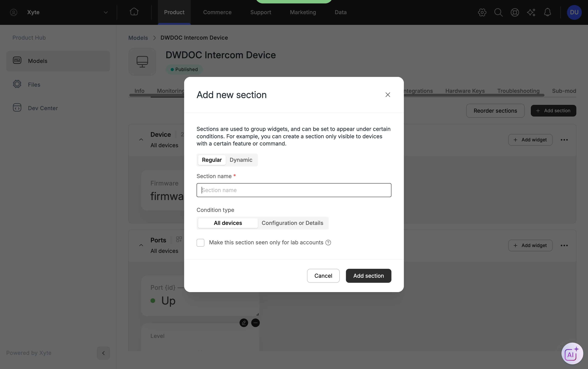Open the home icon in top bar
588x369 pixels.
(134, 12)
